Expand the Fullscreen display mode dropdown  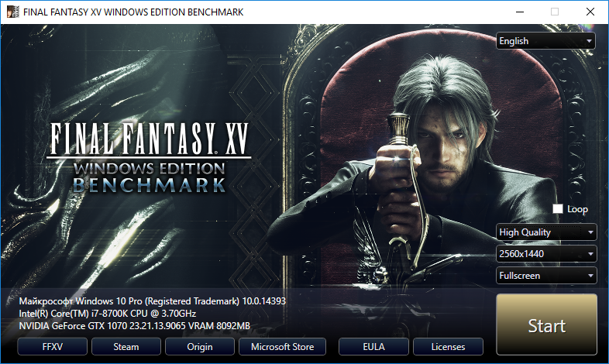[546, 276]
